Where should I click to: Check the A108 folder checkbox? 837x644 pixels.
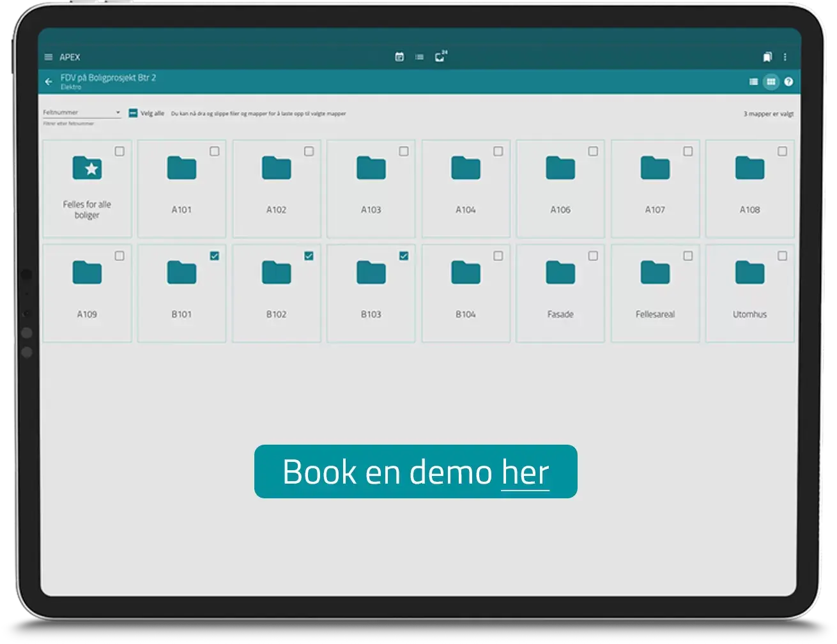coord(782,151)
